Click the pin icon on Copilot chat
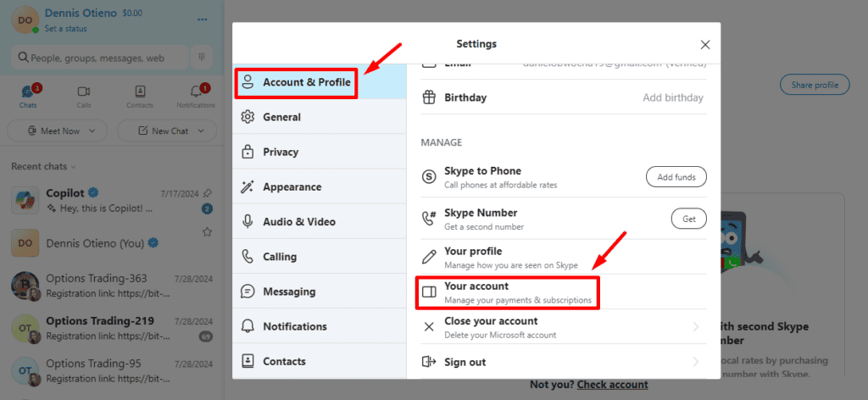 [207, 193]
